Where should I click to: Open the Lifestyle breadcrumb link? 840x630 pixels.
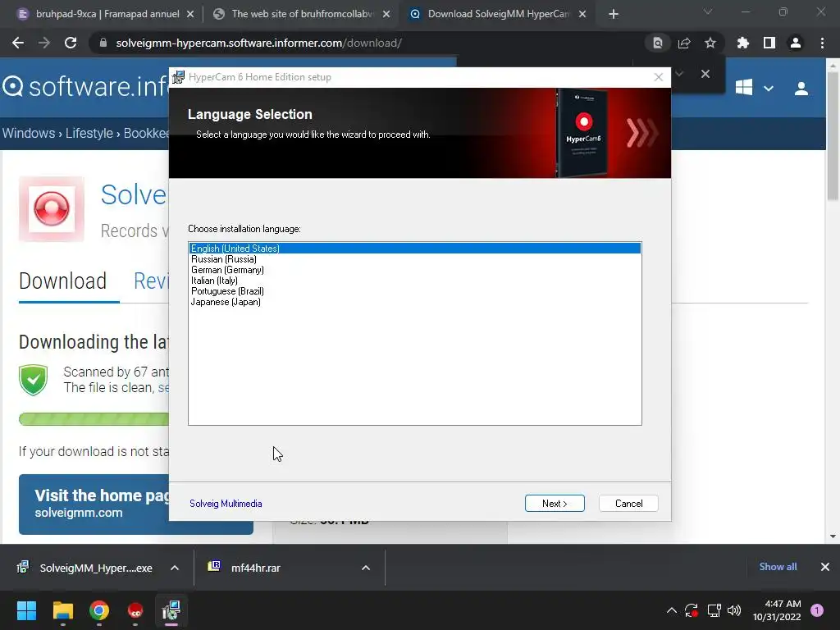click(x=89, y=133)
